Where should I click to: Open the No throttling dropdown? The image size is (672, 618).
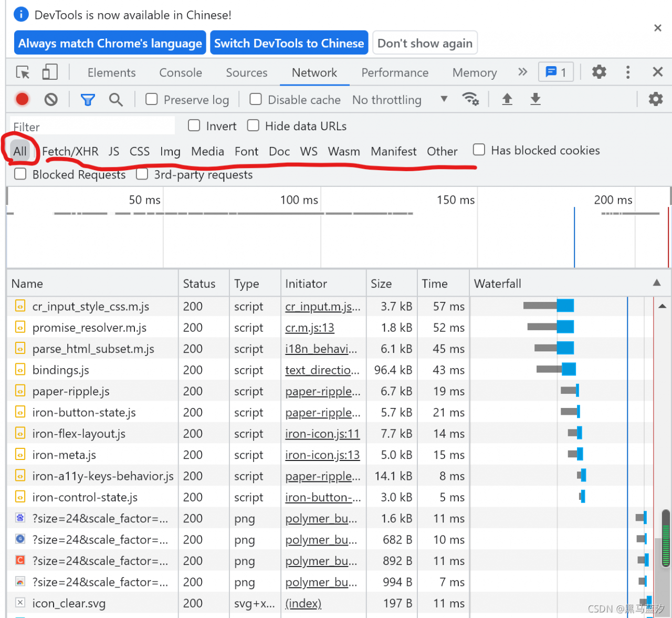[399, 100]
